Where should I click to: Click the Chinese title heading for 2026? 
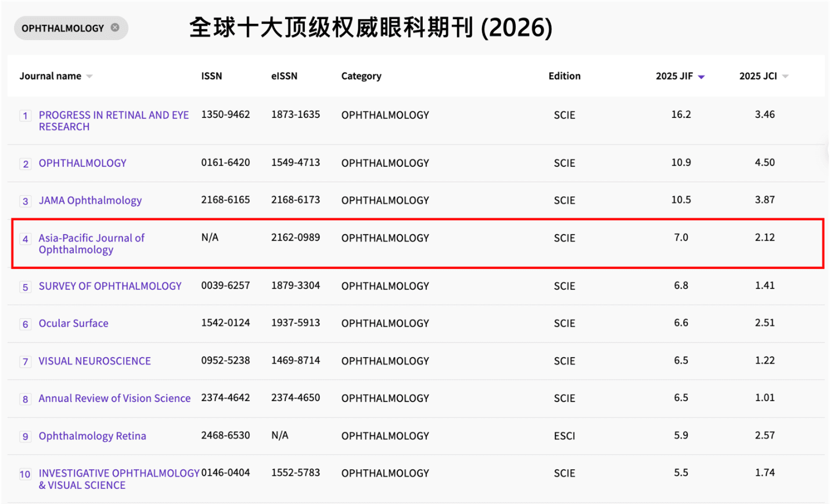(371, 27)
